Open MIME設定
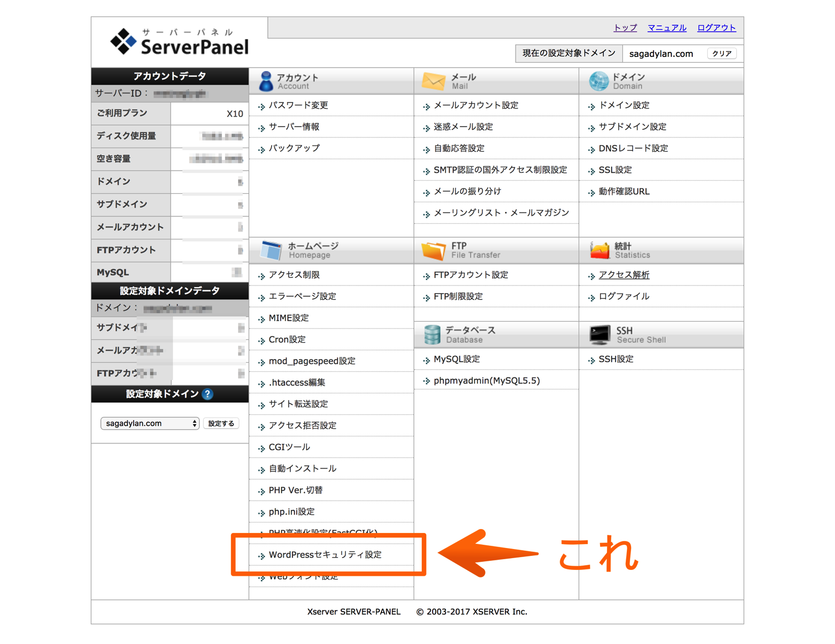 click(289, 318)
